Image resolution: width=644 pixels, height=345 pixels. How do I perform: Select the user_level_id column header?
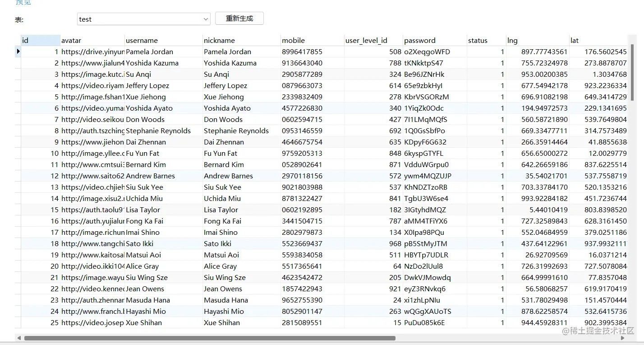(x=373, y=40)
